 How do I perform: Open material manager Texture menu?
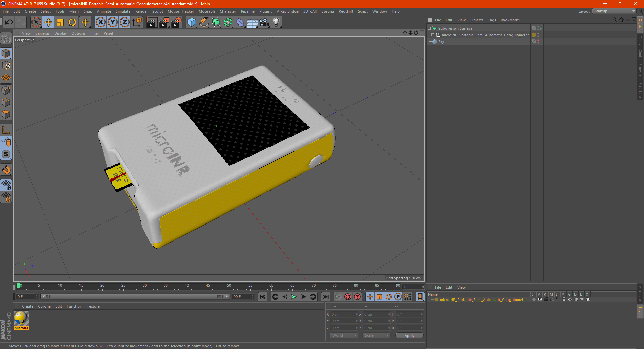tap(93, 306)
